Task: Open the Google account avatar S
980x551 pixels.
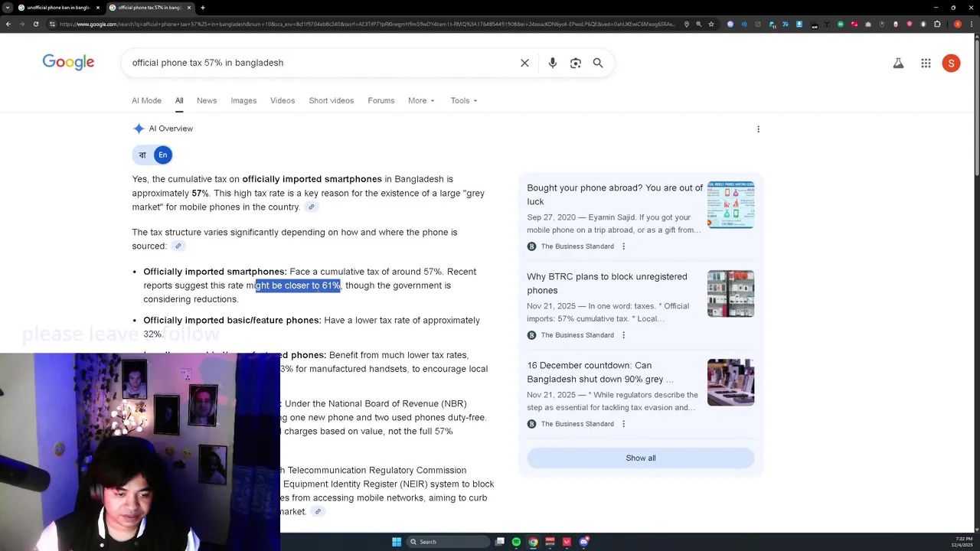Action: (x=951, y=64)
